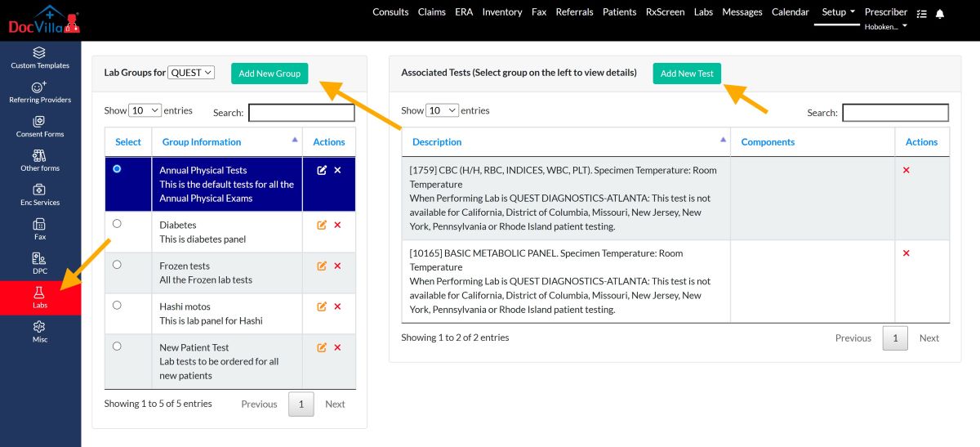Select Hashi motos group radio button
This screenshot has width=980, height=447.
click(117, 305)
